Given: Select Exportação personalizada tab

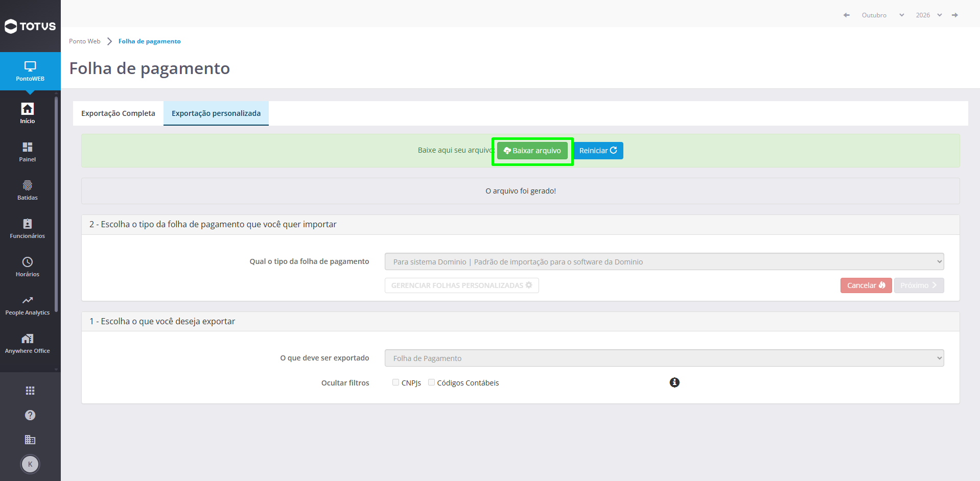Looking at the screenshot, I should point(216,113).
